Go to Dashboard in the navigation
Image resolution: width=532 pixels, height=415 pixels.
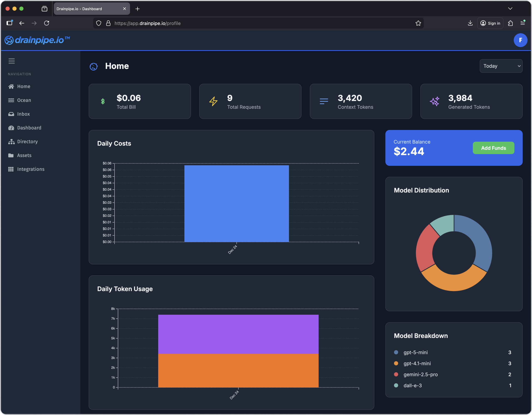[29, 128]
